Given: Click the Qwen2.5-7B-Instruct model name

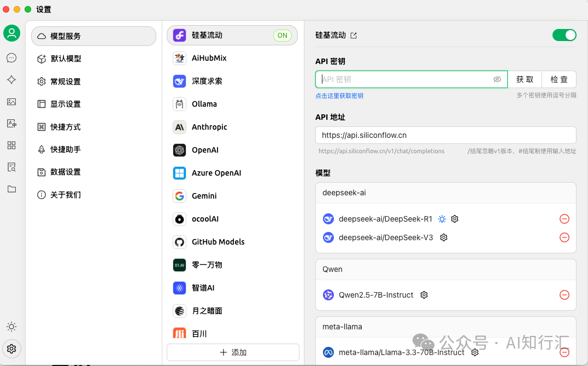Looking at the screenshot, I should tap(376, 295).
